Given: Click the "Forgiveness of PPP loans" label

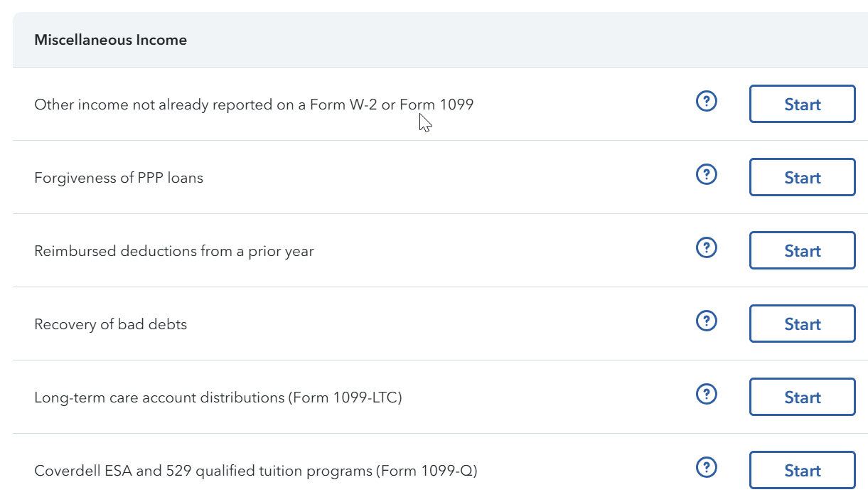Looking at the screenshot, I should point(119,178).
